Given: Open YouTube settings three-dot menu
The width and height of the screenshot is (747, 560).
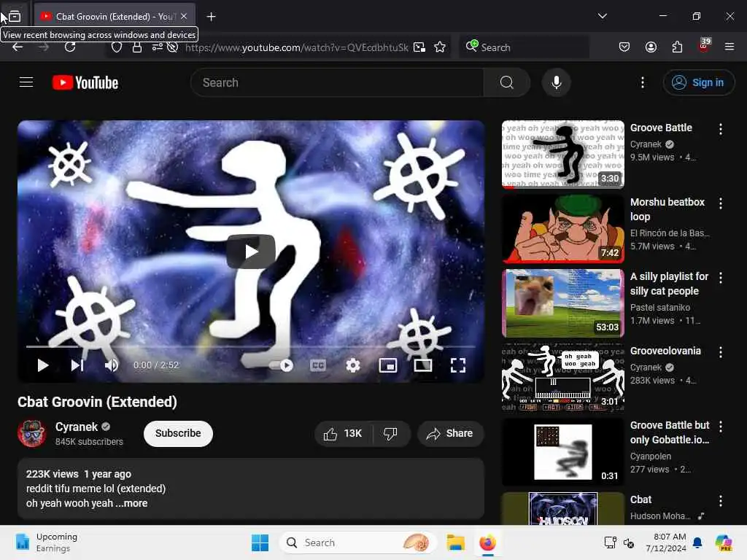Looking at the screenshot, I should (x=643, y=83).
